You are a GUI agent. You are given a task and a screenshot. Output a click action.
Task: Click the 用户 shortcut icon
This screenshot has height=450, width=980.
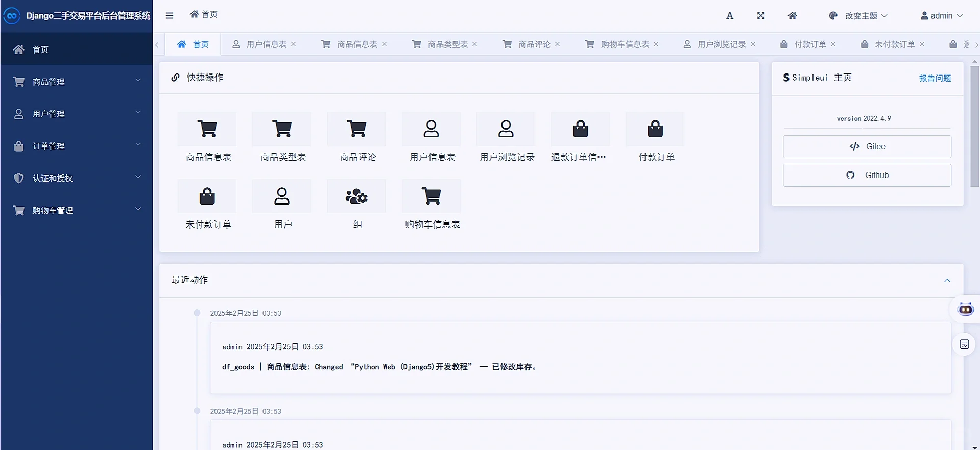tap(281, 196)
